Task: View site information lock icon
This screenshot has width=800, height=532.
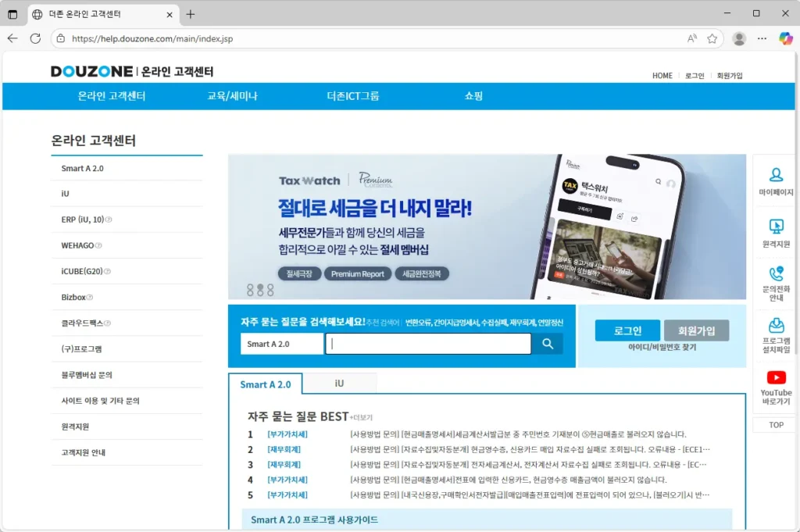Action: coord(61,39)
